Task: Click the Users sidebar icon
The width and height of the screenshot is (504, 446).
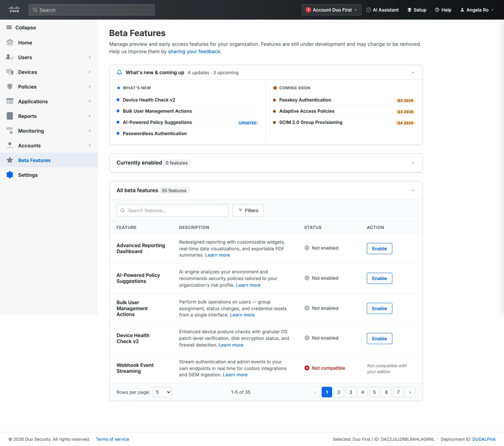Action: [10, 57]
